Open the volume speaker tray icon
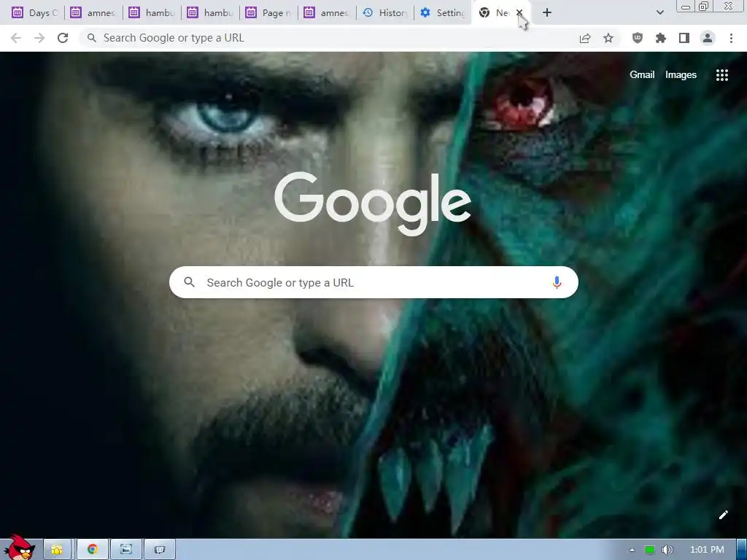 tap(667, 550)
